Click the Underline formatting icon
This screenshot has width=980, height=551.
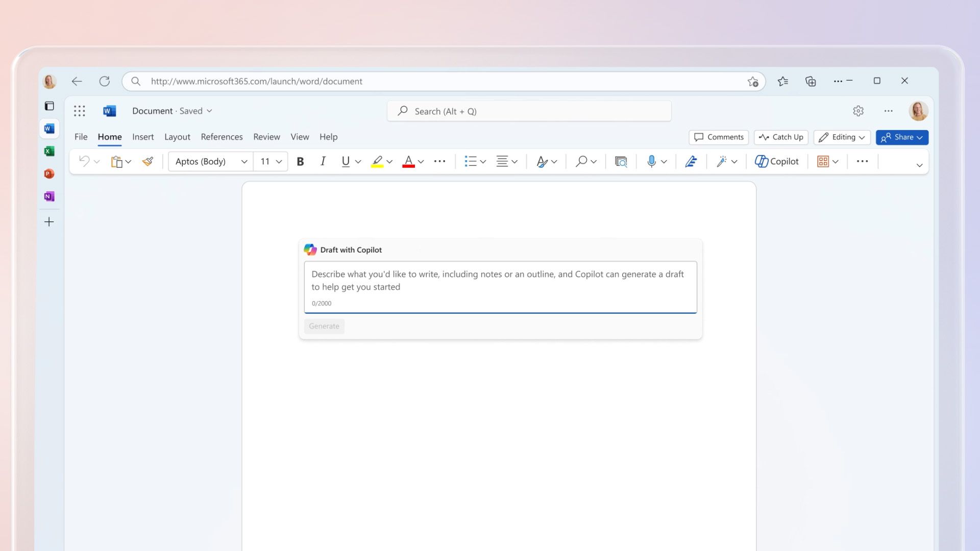click(x=344, y=161)
